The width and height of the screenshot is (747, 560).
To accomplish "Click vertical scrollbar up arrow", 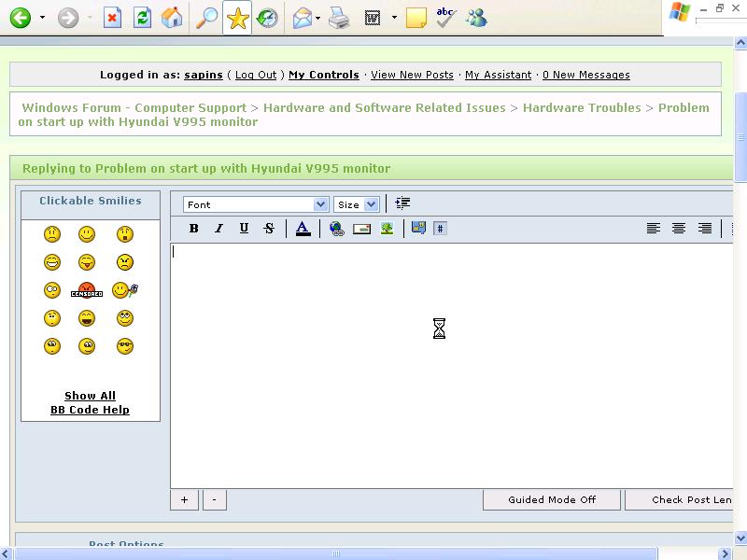I will click(x=740, y=43).
